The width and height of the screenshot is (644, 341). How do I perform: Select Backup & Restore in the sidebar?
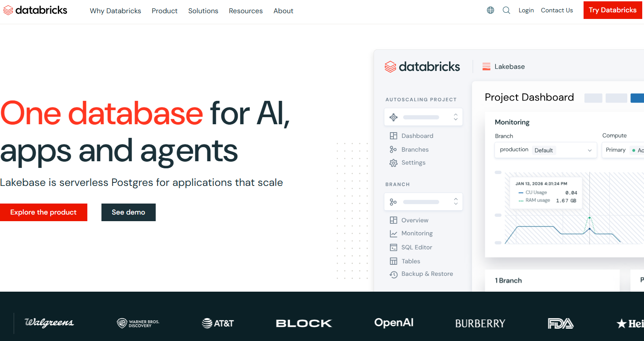click(x=427, y=274)
